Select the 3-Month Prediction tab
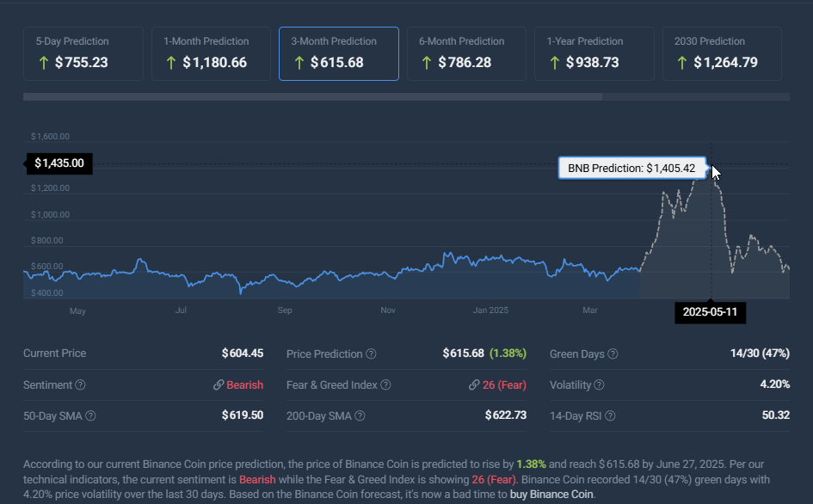 339,54
